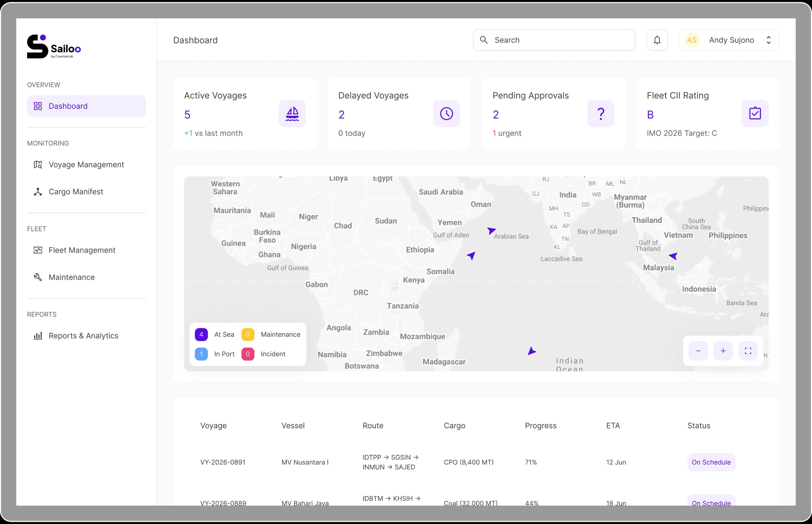Click the '+1 vs last month' text

(213, 133)
